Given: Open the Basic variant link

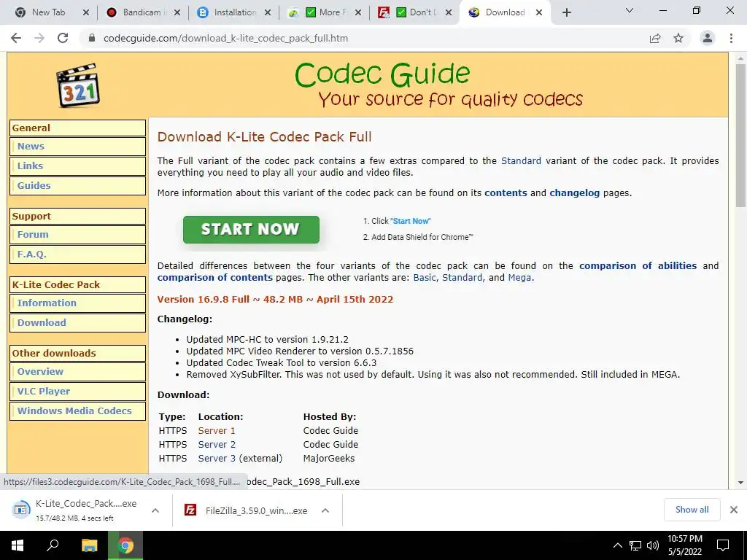Looking at the screenshot, I should [x=425, y=278].
